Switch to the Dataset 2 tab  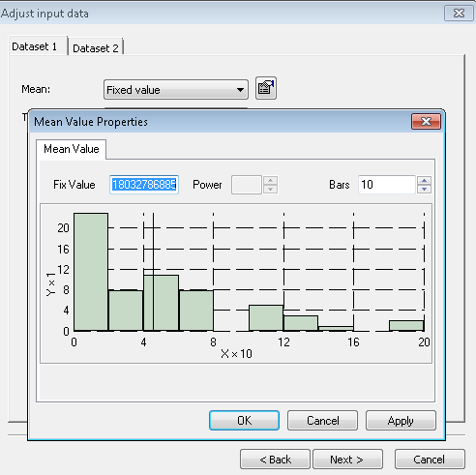[x=96, y=48]
